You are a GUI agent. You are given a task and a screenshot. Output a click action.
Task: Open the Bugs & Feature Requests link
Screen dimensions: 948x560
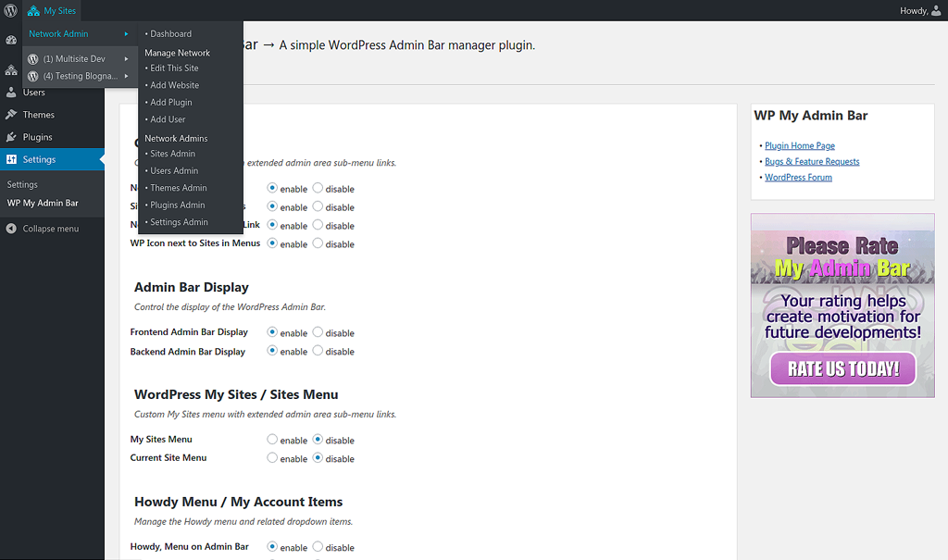pos(812,161)
